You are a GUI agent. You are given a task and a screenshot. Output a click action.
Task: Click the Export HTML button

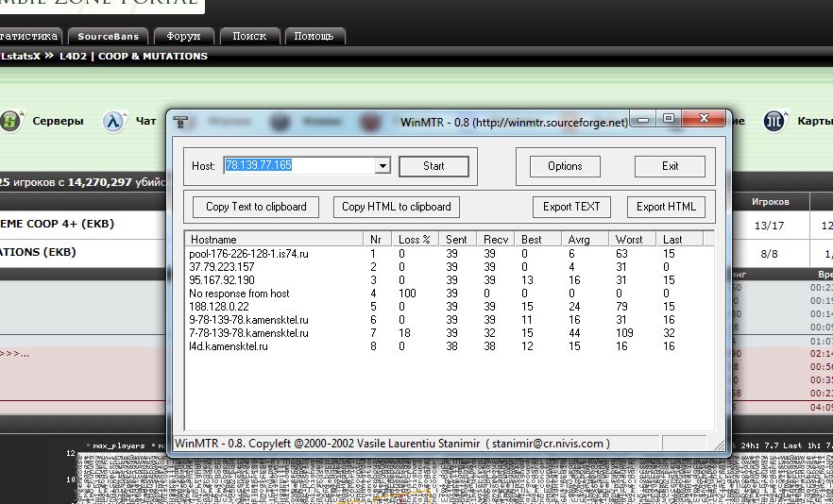[666, 207]
